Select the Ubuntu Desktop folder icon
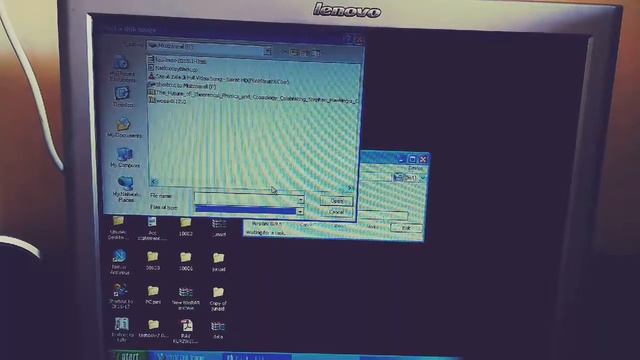The height and width of the screenshot is (360, 640). (118, 227)
